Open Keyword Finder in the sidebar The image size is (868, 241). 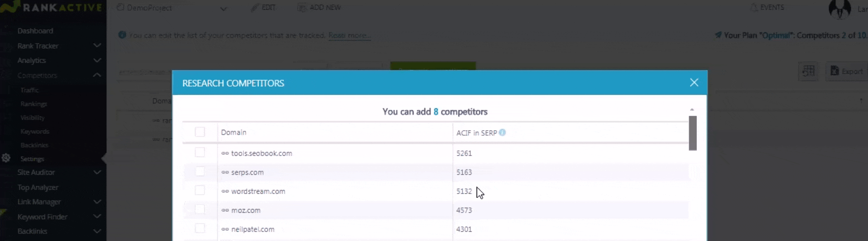point(43,217)
